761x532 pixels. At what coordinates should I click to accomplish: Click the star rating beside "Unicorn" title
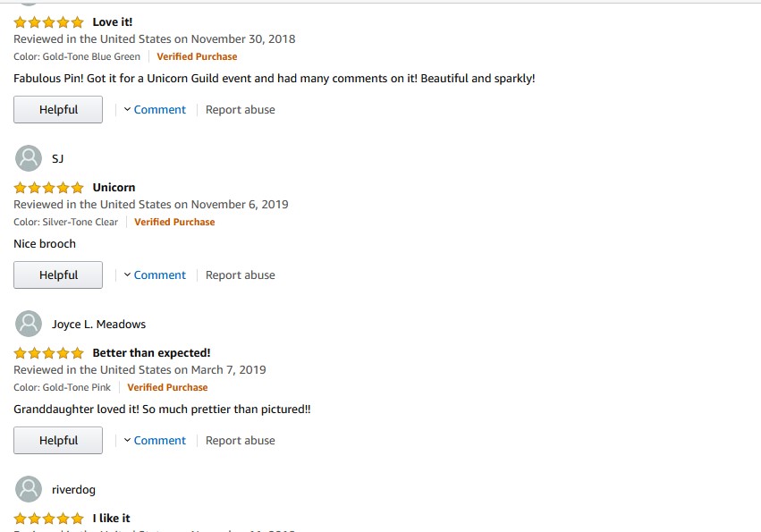pyautogui.click(x=49, y=187)
